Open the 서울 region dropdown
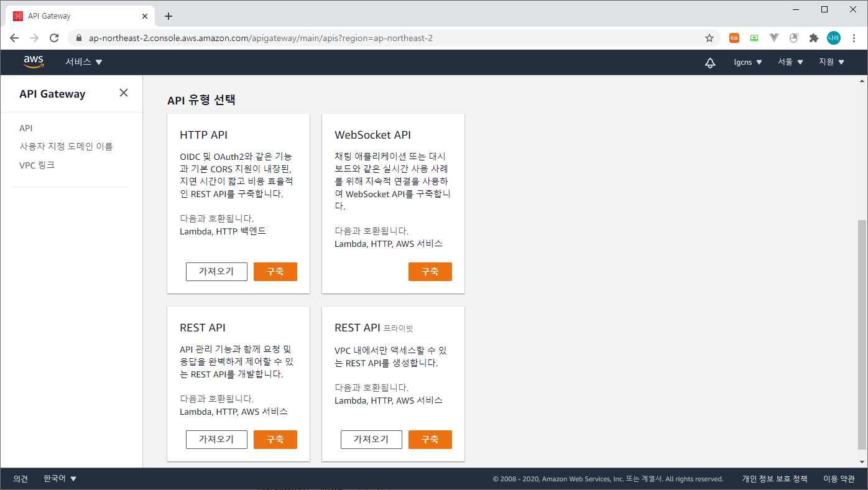868x490 pixels. (x=790, y=62)
